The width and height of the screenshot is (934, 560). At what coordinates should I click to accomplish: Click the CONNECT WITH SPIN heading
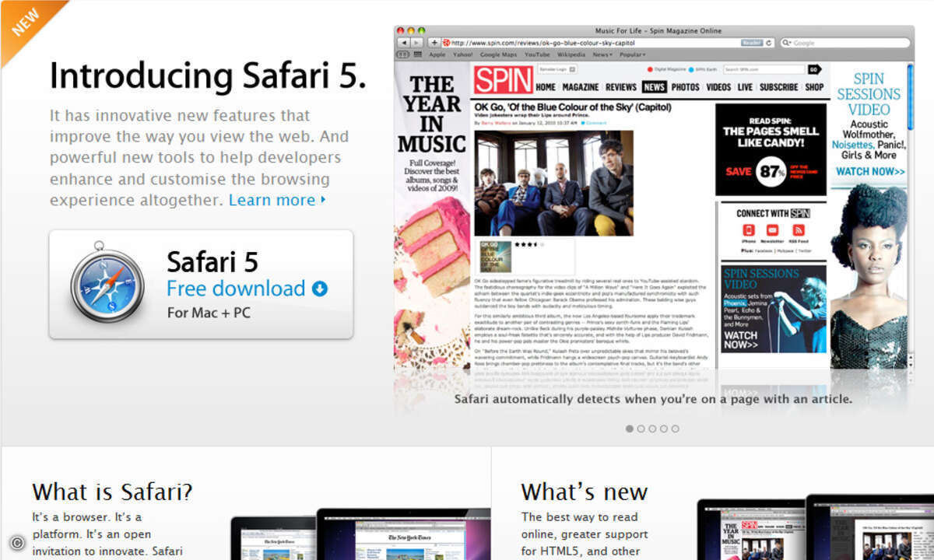[774, 213]
